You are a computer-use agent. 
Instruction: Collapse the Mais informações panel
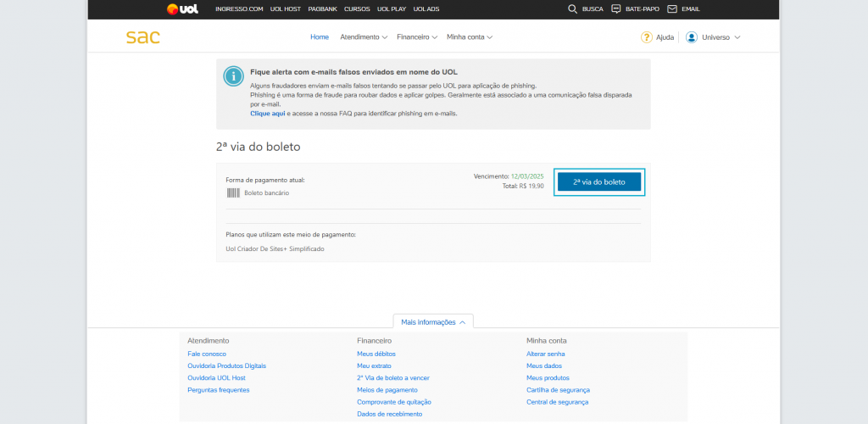[433, 321]
